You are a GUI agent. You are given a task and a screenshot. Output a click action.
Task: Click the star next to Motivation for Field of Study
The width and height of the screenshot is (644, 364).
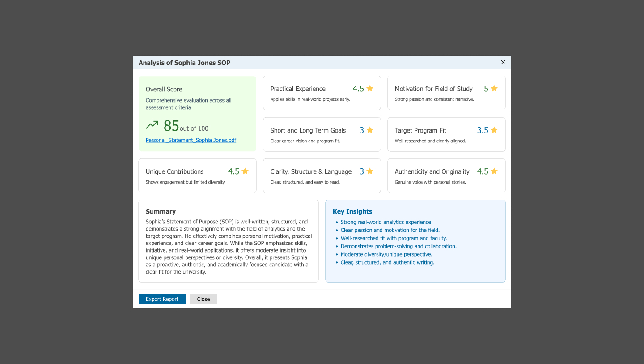click(x=494, y=89)
